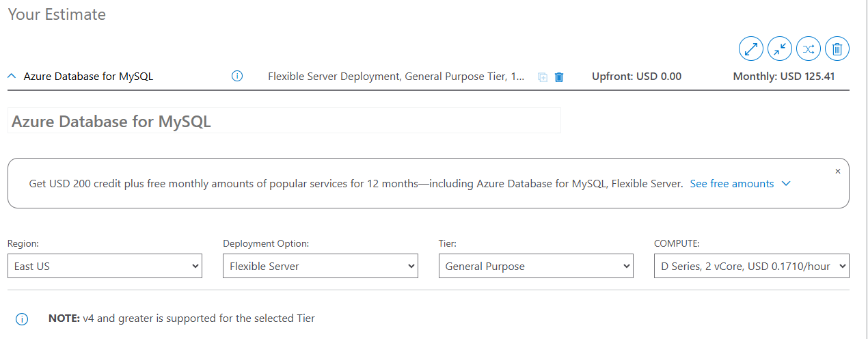Open the COMPUTE dropdown for D Series

coord(751,267)
